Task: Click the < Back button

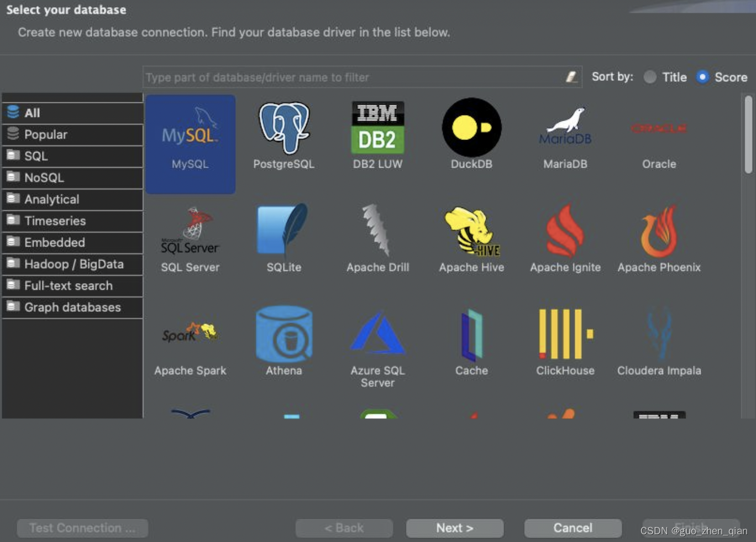Action: tap(344, 528)
